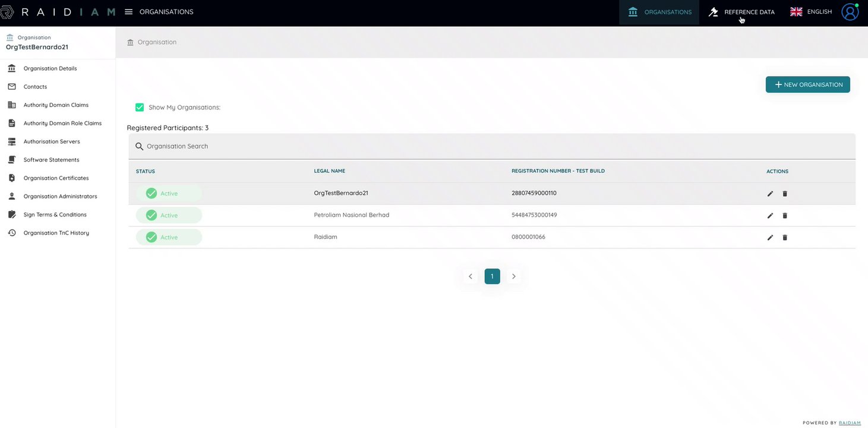Click the search magnifier icon
The height and width of the screenshot is (428, 868).
(x=140, y=146)
